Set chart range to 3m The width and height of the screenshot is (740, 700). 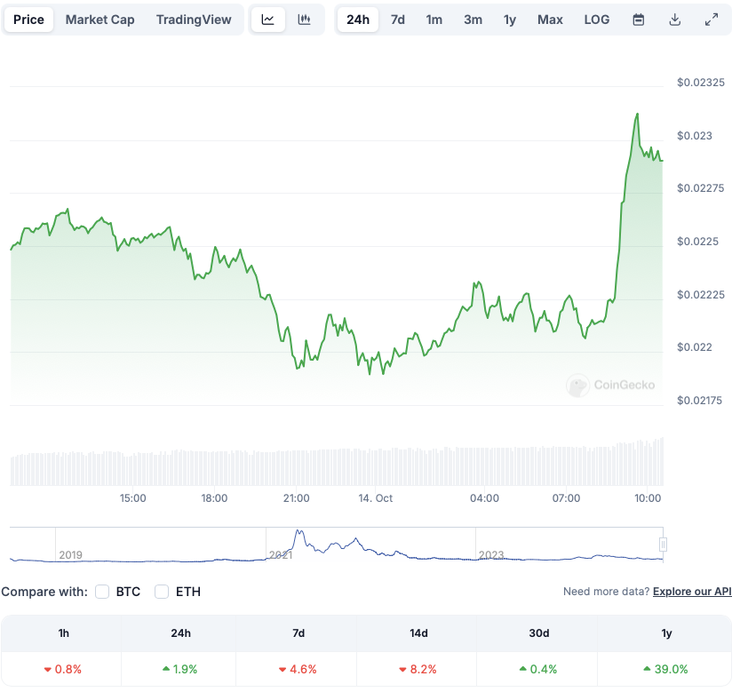click(x=473, y=20)
